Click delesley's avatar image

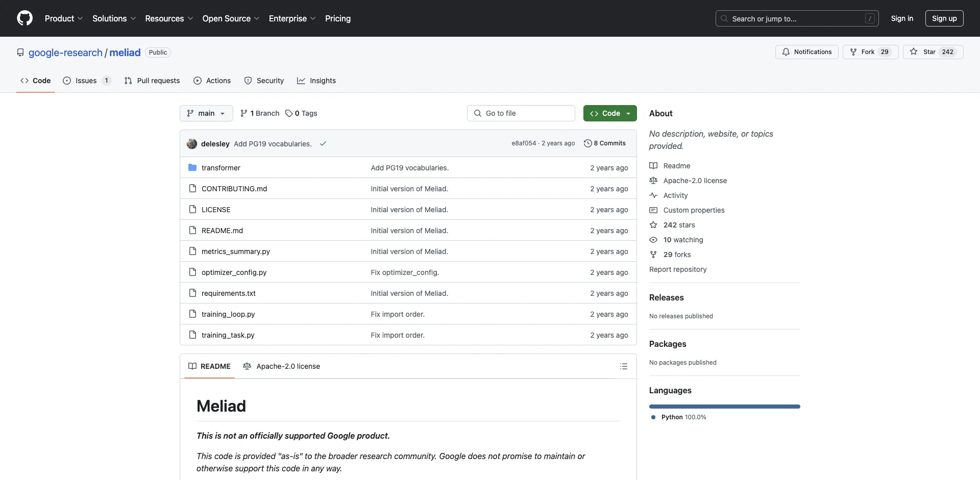192,144
